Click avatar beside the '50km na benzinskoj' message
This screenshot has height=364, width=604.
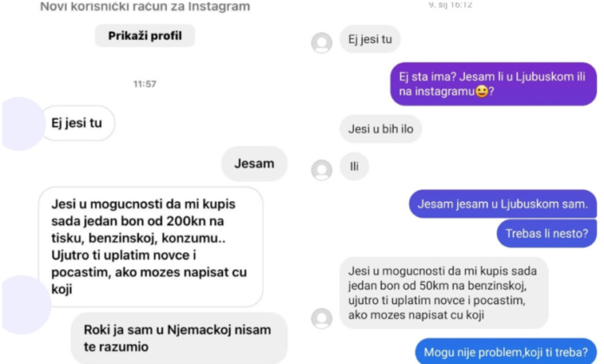coord(322,318)
